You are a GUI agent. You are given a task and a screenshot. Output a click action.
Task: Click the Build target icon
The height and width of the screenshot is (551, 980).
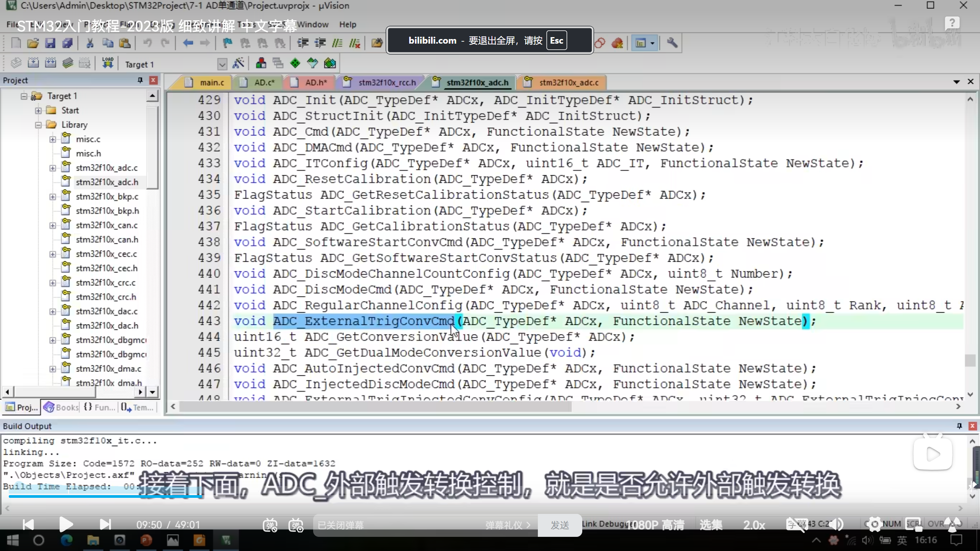[x=33, y=63]
